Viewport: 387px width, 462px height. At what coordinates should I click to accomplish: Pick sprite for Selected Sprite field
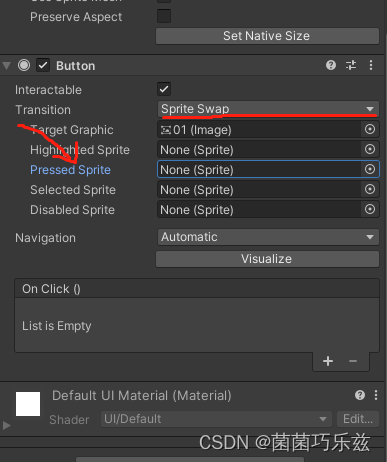370,189
